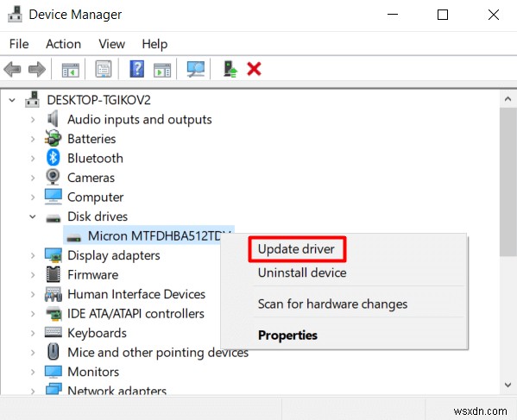517x420 pixels.
Task: Click the Keyboards category icon
Action: click(x=54, y=332)
